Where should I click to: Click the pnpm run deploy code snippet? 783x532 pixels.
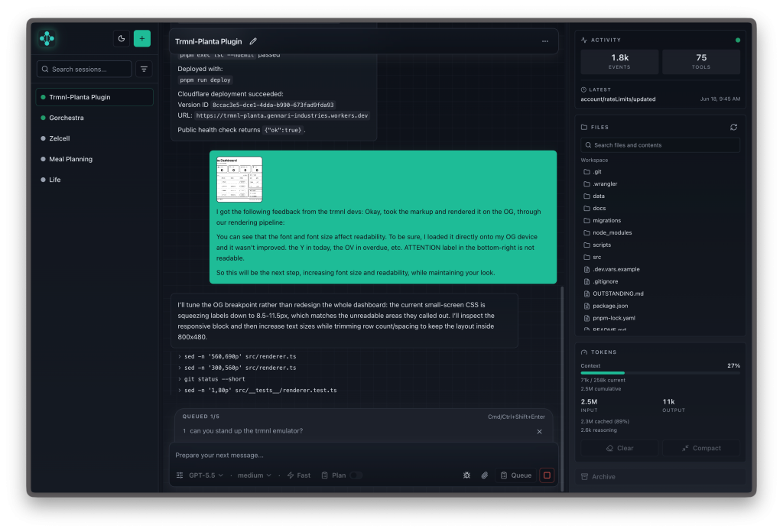(205, 79)
